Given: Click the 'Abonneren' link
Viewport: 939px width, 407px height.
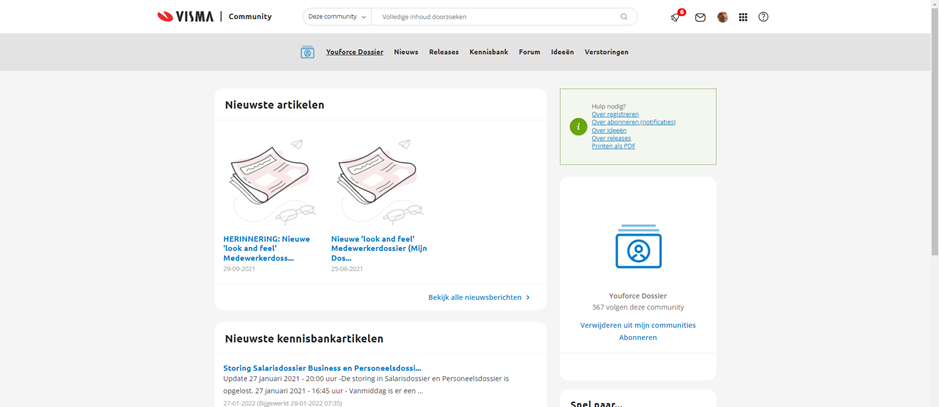Looking at the screenshot, I should coord(638,338).
